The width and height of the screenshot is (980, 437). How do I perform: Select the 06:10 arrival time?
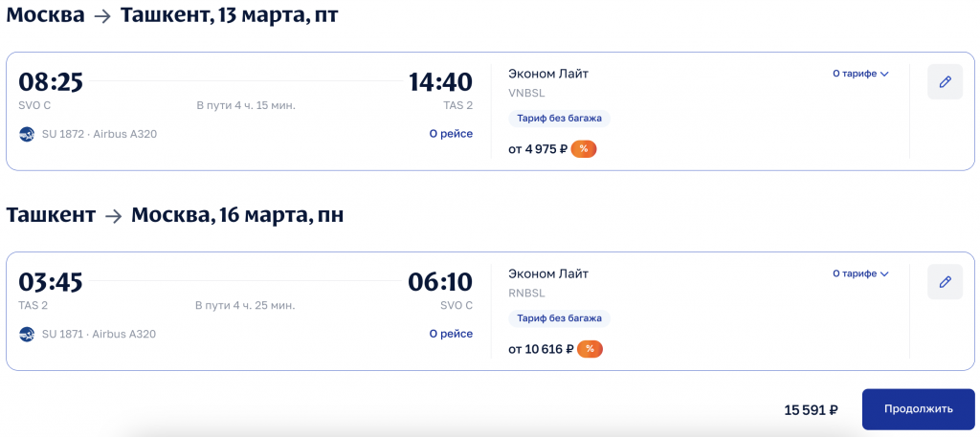pos(440,282)
